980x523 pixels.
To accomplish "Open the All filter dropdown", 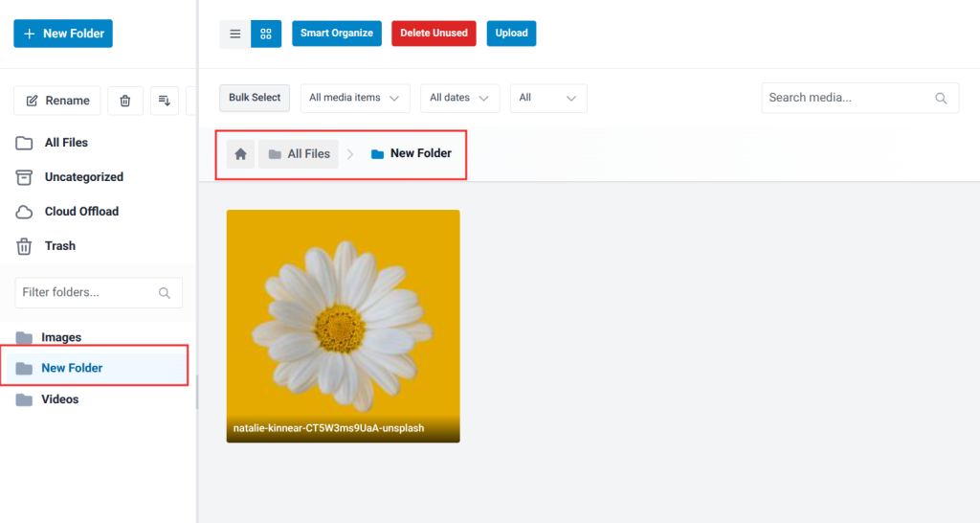I will 548,99.
